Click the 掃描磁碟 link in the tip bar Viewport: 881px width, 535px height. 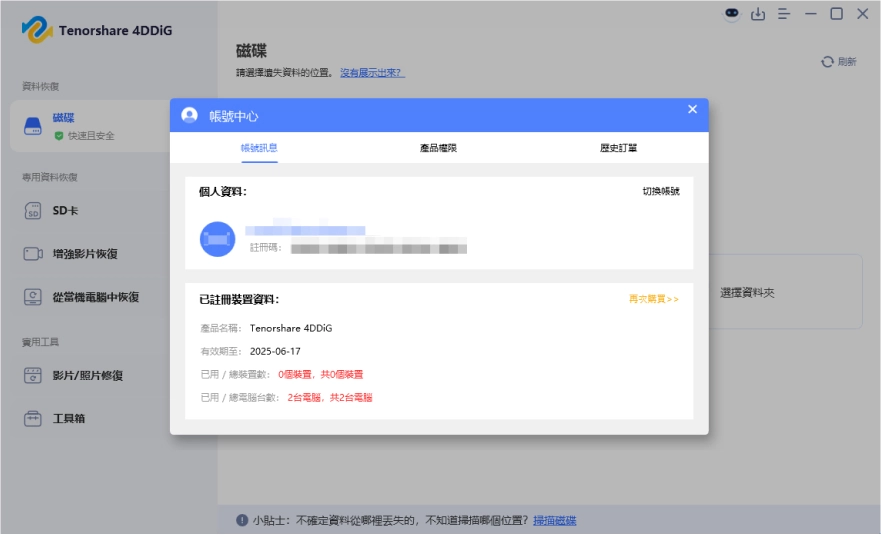click(555, 520)
